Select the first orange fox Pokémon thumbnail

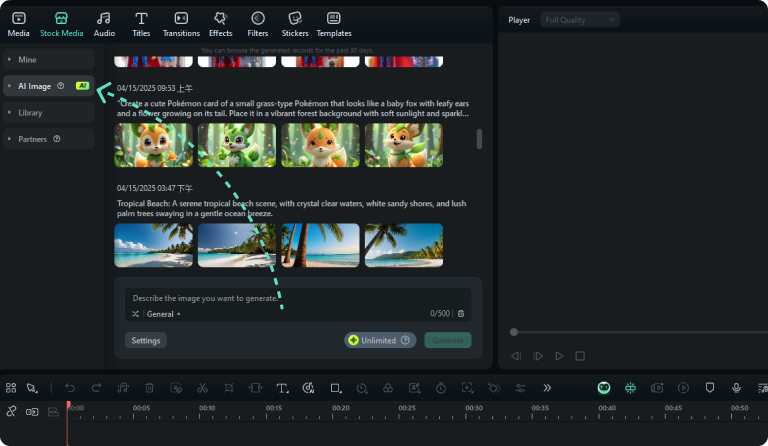coord(154,145)
